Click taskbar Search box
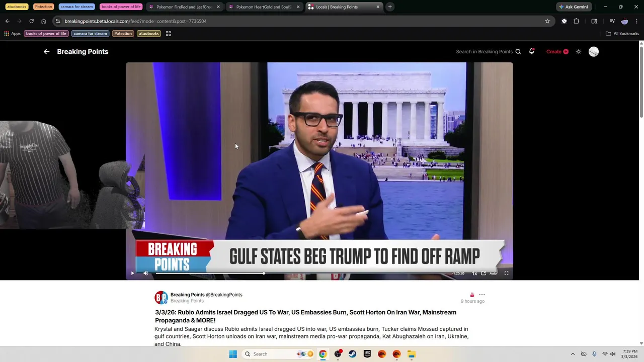 click(x=278, y=354)
